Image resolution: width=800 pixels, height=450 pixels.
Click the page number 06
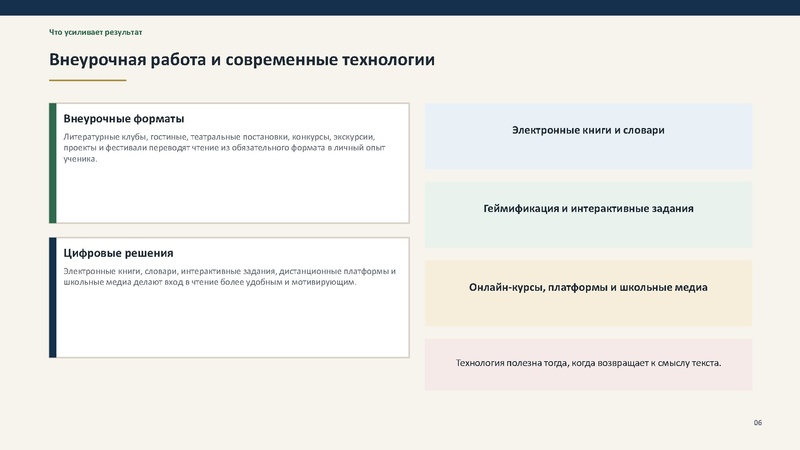click(758, 422)
